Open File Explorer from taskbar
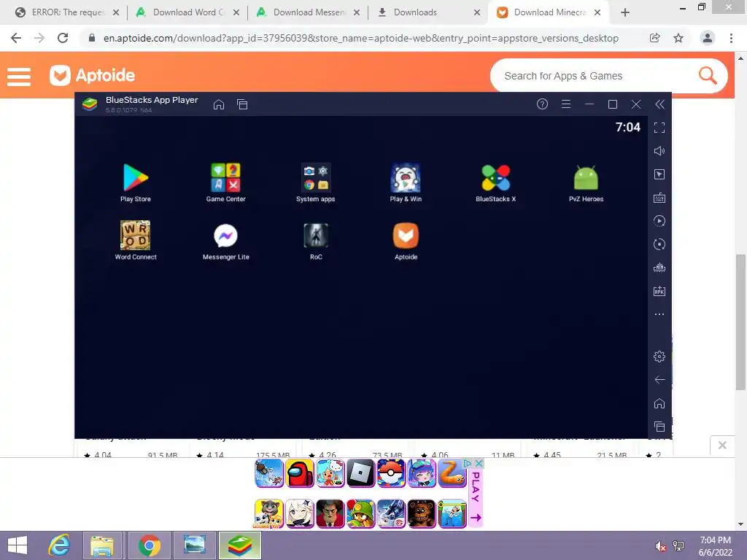The width and height of the screenshot is (747, 560). [x=102, y=545]
